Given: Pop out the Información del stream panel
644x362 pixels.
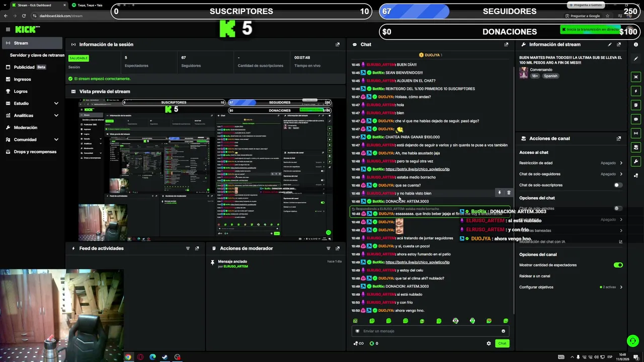Looking at the screenshot, I should 619,44.
